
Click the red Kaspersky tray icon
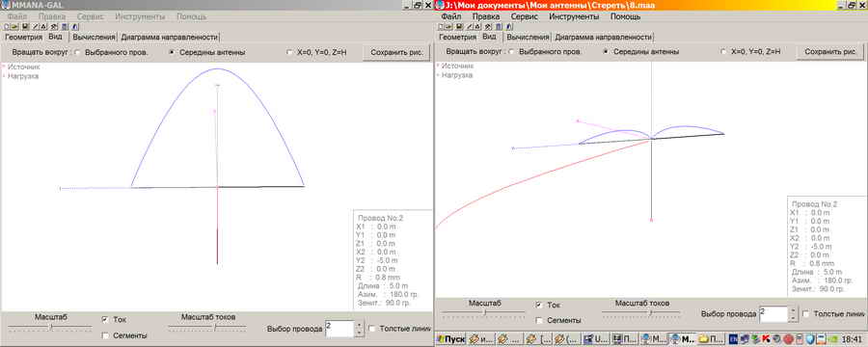coord(766,338)
